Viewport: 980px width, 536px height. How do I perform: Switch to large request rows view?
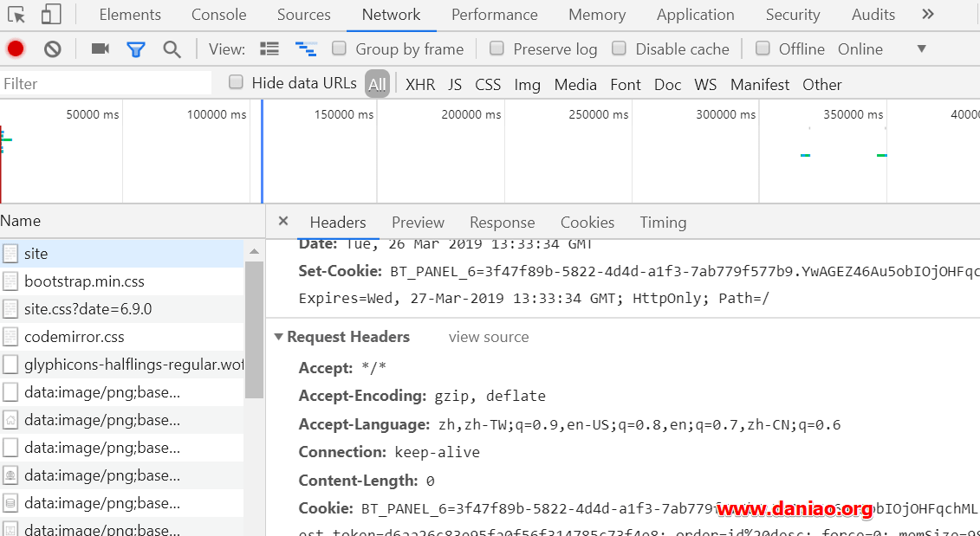[x=269, y=49]
